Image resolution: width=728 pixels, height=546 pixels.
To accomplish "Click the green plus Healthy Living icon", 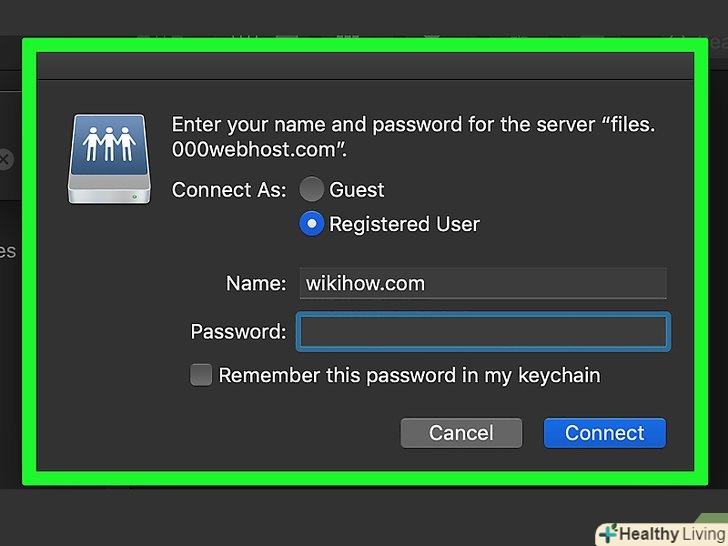I will pos(608,534).
